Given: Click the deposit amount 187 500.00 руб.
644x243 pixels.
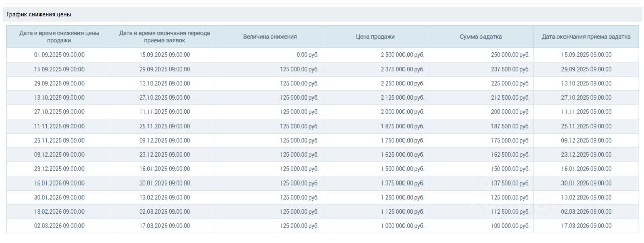Looking at the screenshot, I should pyautogui.click(x=510, y=126).
